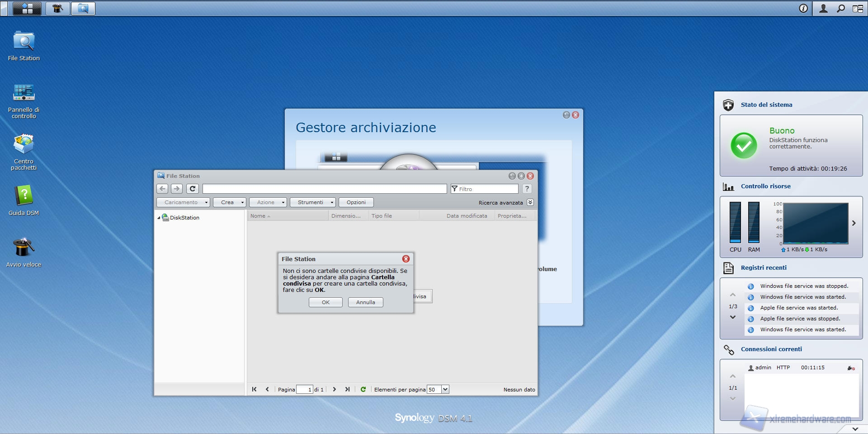The width and height of the screenshot is (868, 434).
Task: Open the main menu grid icon
Action: [27, 8]
